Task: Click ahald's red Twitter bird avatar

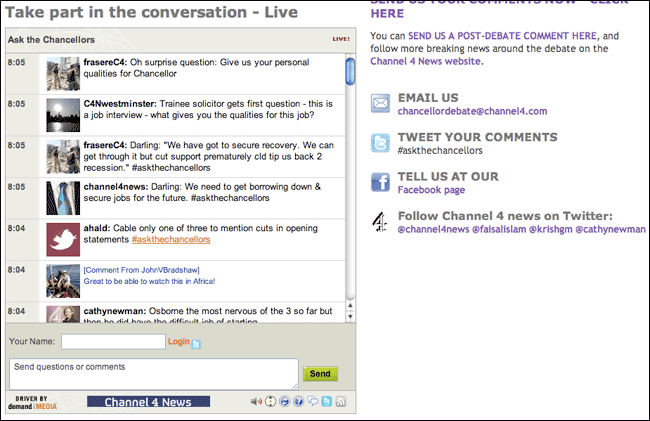Action: tap(63, 240)
